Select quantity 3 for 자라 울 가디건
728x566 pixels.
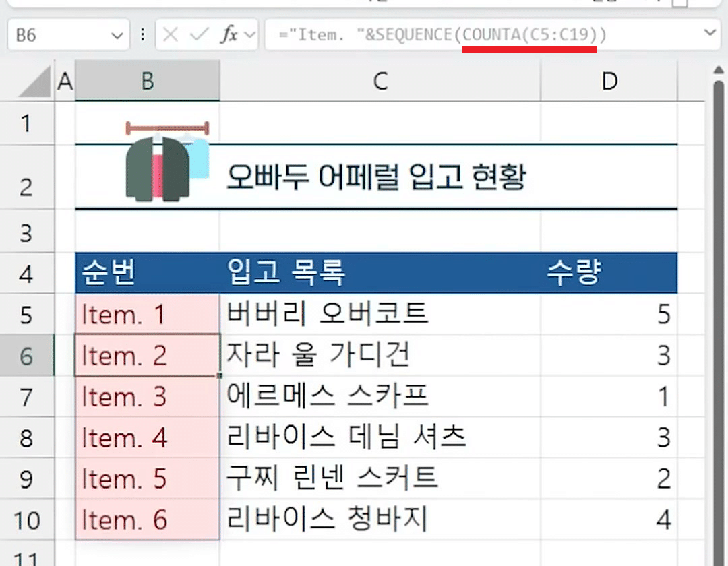[609, 355]
